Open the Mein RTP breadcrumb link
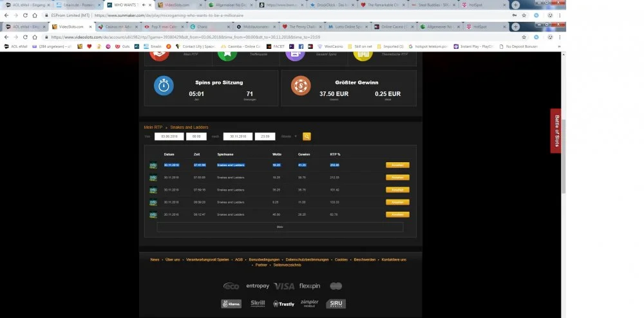 tap(153, 127)
